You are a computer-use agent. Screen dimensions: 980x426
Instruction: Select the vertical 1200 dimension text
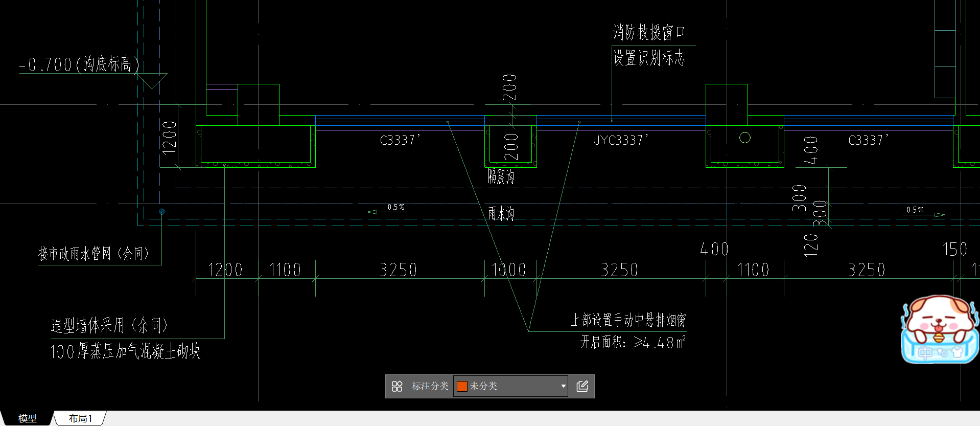coord(169,138)
